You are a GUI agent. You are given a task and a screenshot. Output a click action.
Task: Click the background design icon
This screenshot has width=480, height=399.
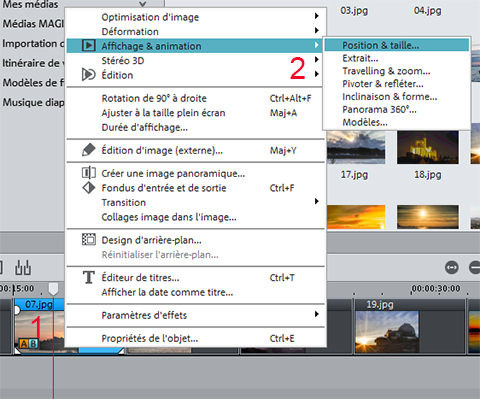[x=89, y=239]
